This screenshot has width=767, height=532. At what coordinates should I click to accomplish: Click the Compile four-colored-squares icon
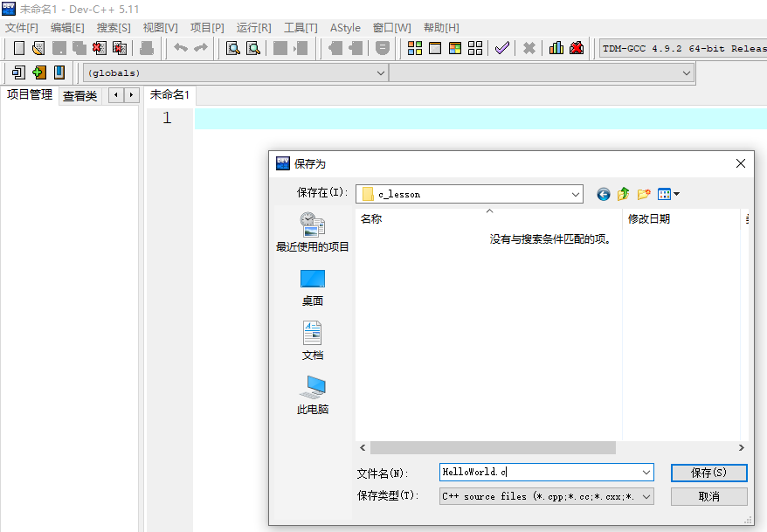pos(415,48)
